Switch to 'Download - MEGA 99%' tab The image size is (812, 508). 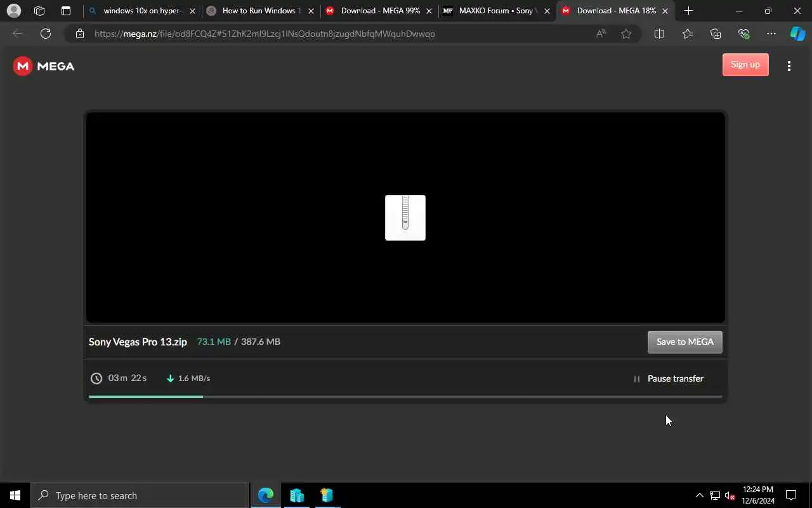(379, 11)
